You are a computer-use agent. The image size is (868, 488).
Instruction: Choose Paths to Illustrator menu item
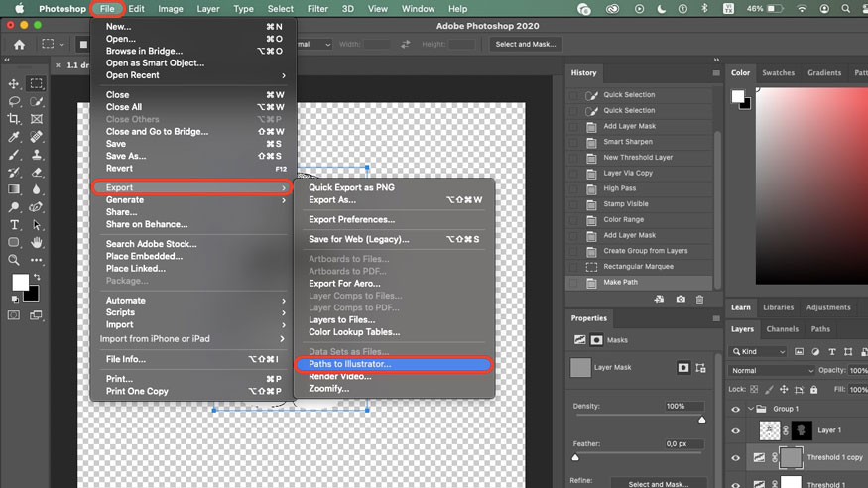click(394, 364)
